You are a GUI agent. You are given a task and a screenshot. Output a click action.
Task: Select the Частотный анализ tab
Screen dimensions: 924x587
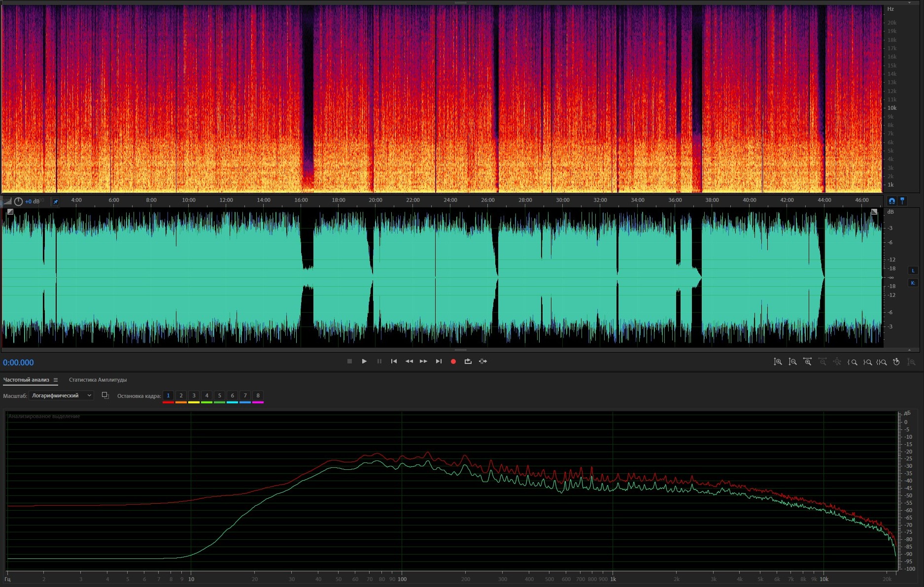[26, 380]
